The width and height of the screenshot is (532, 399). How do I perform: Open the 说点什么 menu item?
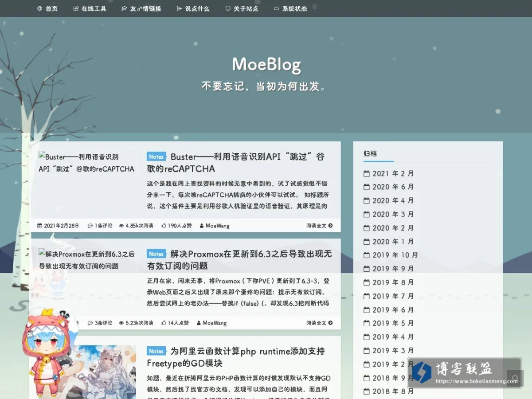(193, 8)
